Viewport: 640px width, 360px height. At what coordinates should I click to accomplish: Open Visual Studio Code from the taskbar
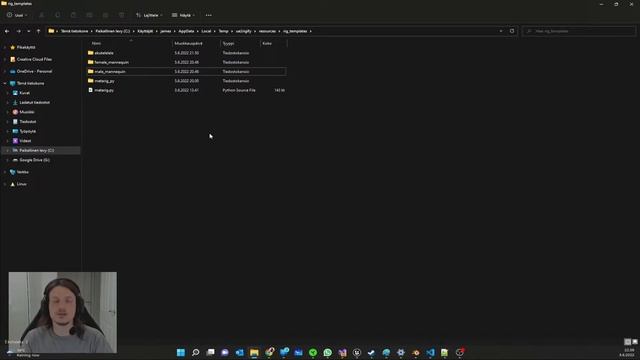[x=430, y=352]
